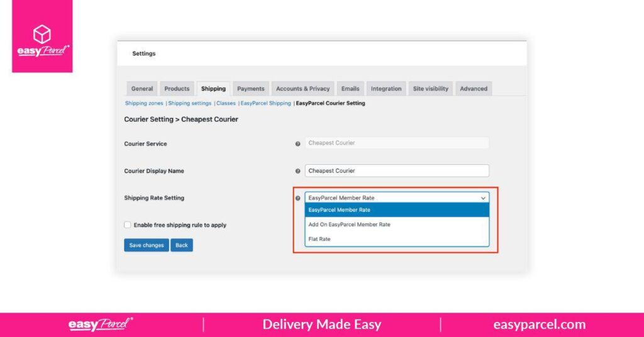Screen dimensions: 644x337
Task: Click help icon beside Courier Display Name
Action: (297, 171)
